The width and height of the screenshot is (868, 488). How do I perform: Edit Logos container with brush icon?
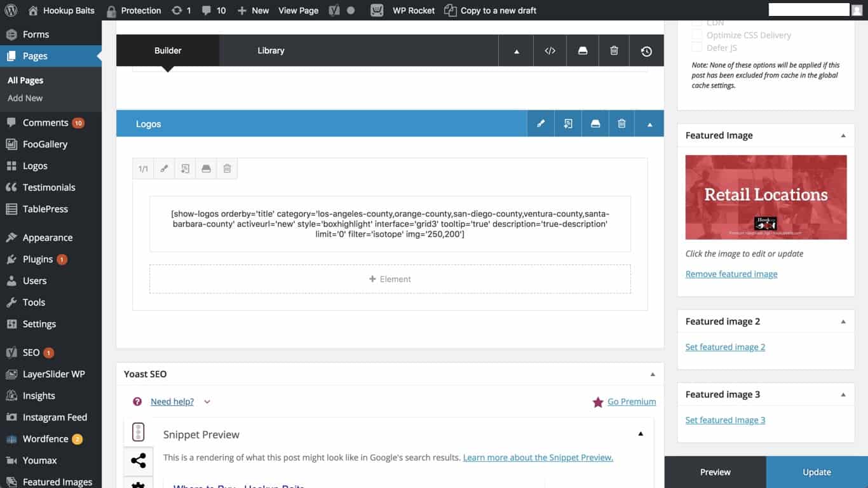tap(541, 124)
